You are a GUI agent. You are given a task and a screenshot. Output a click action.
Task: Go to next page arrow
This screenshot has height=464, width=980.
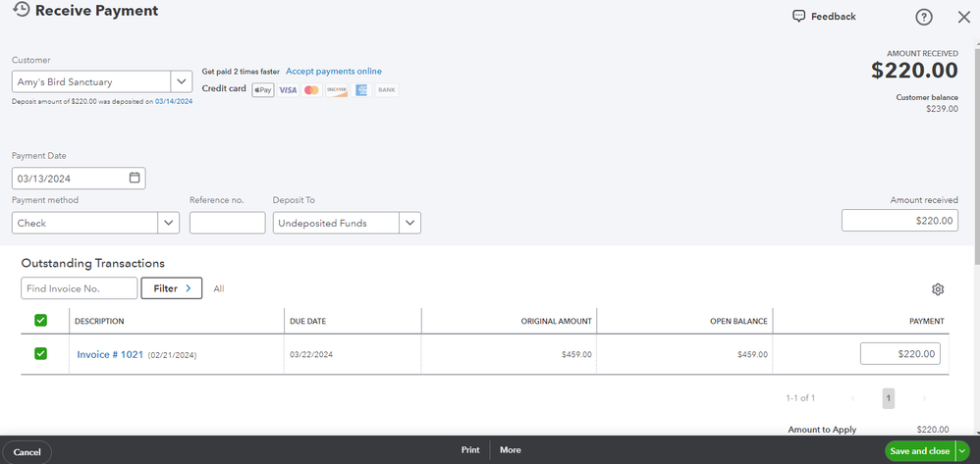(924, 398)
